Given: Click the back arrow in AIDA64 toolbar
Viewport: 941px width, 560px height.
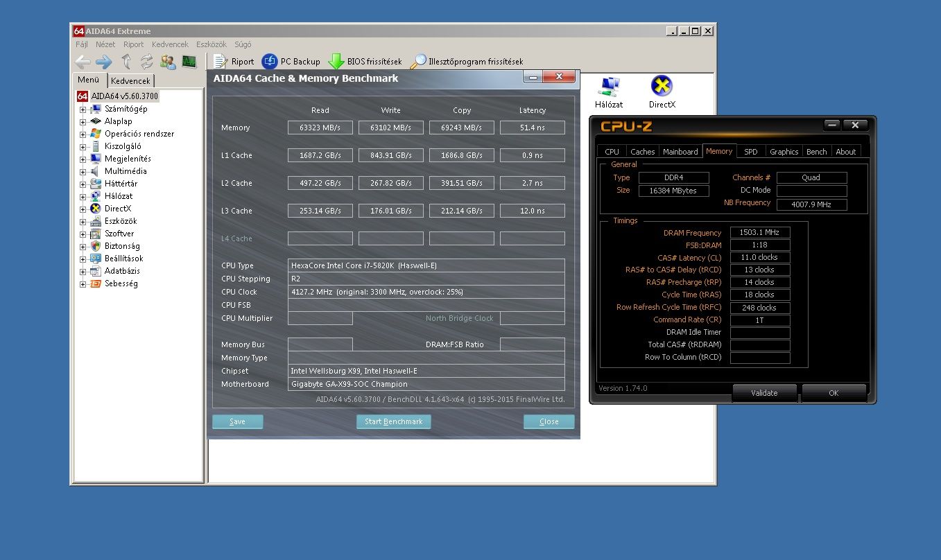Looking at the screenshot, I should 83,62.
